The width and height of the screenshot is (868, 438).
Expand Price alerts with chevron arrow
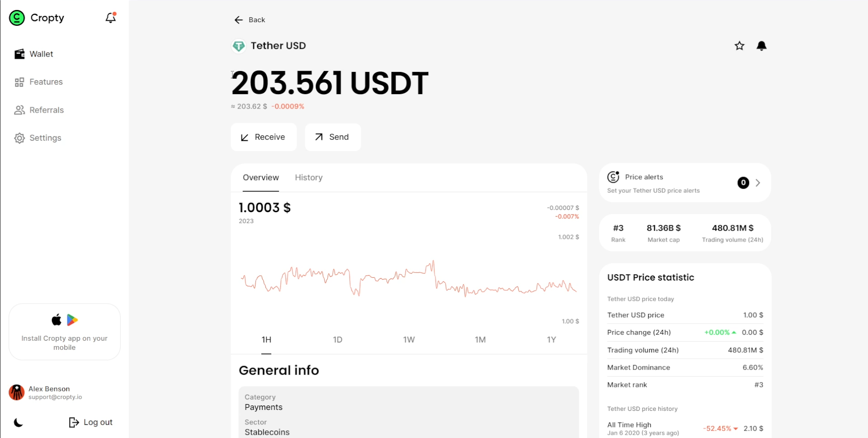758,183
